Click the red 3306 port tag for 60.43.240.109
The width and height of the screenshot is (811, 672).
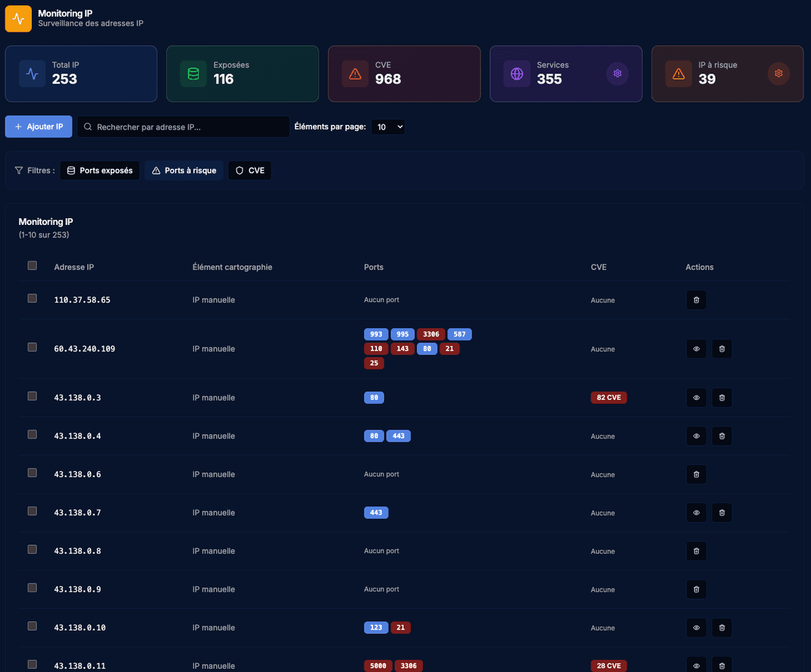(x=431, y=334)
